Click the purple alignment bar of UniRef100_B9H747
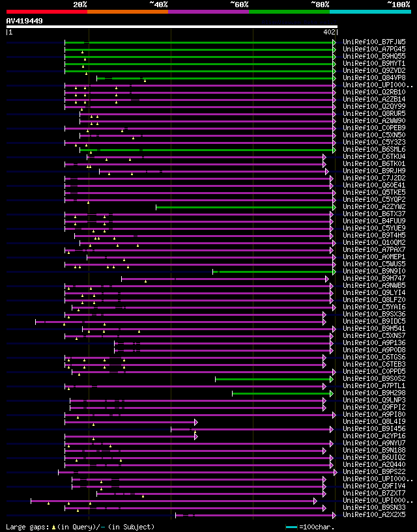This screenshot has height=532, width=417. [x=224, y=279]
